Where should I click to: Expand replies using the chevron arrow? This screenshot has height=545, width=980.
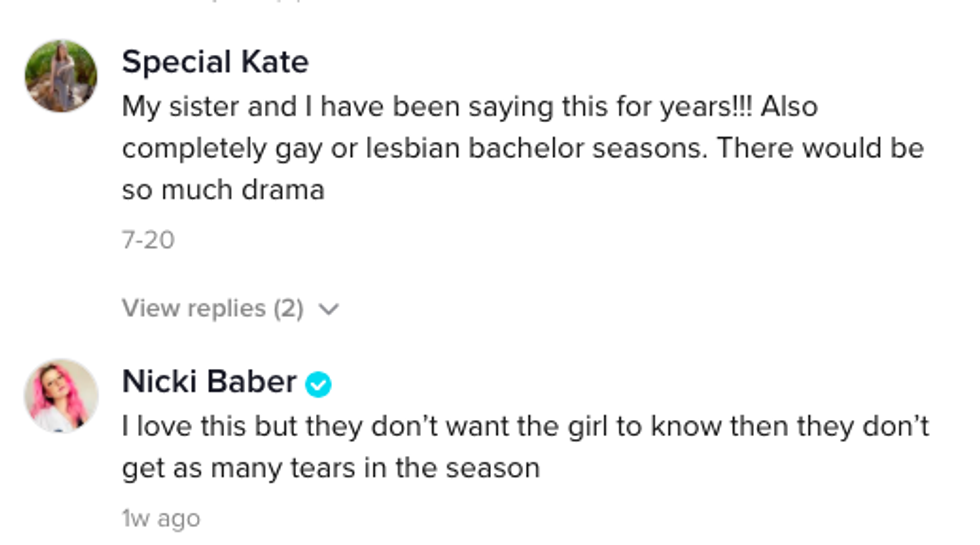(x=328, y=309)
